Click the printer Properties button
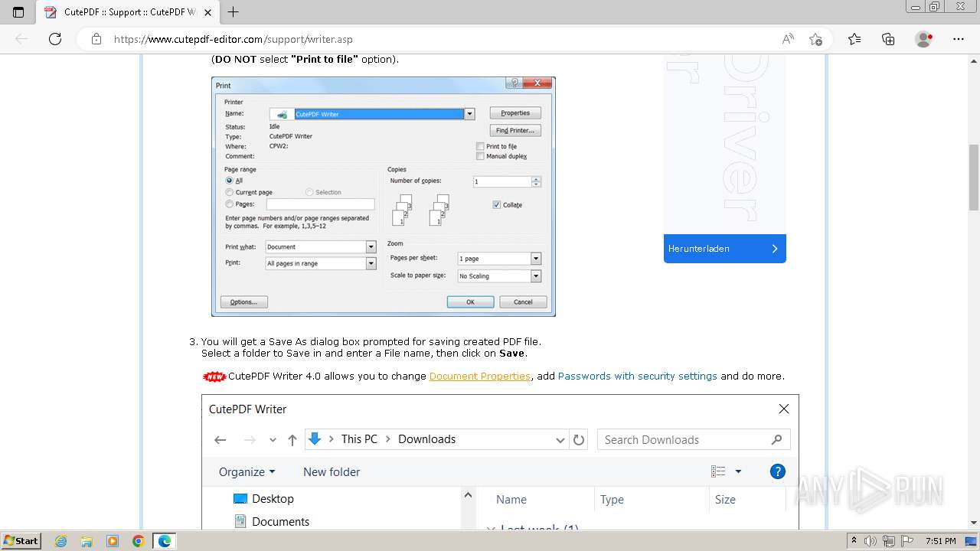 [x=515, y=113]
